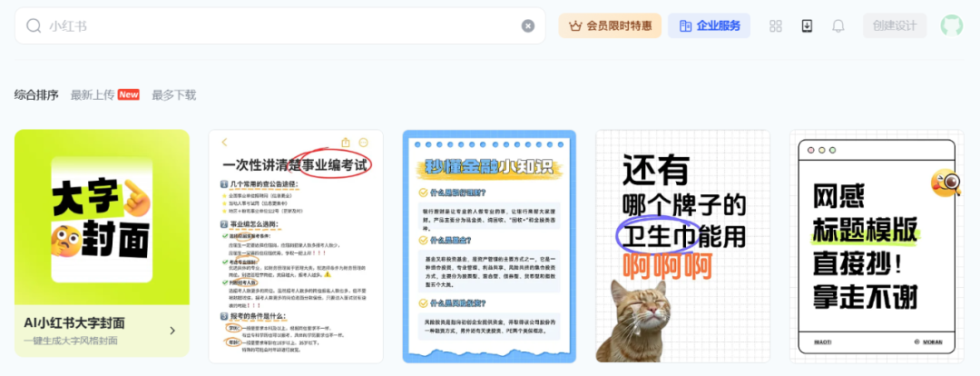Image resolution: width=980 pixels, height=376 pixels.
Task: Clear the search box with the X icon
Action: click(x=528, y=26)
